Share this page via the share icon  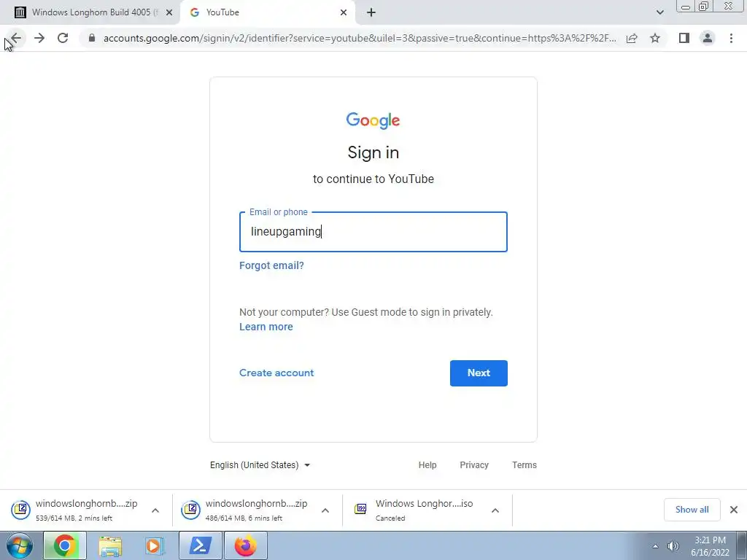(x=632, y=38)
